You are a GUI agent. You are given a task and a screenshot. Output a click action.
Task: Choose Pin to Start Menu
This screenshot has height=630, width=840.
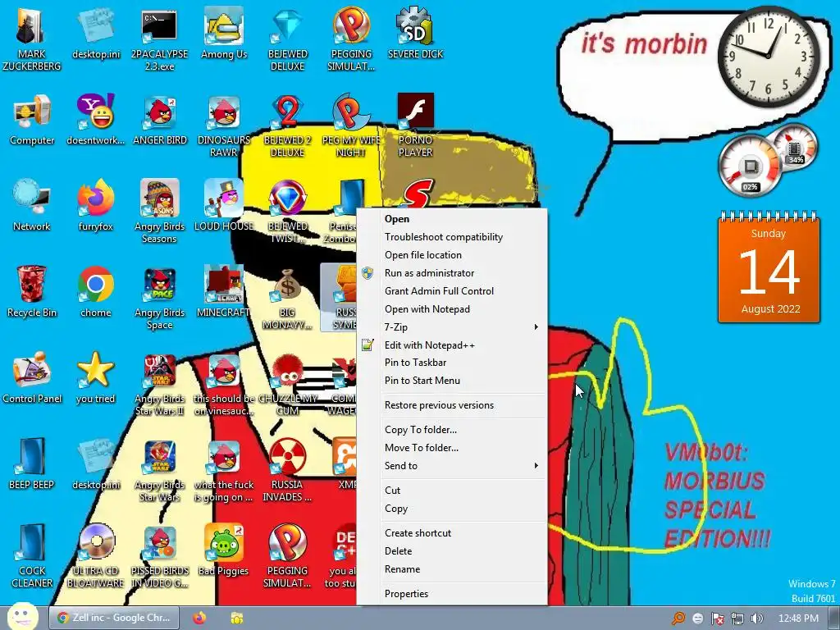[x=452, y=381]
